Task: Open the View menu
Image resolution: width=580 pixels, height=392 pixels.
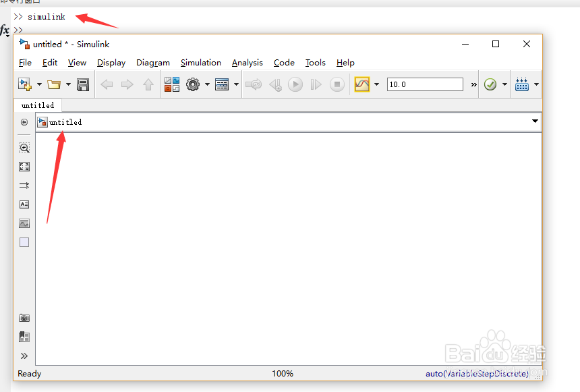Action: coord(77,63)
